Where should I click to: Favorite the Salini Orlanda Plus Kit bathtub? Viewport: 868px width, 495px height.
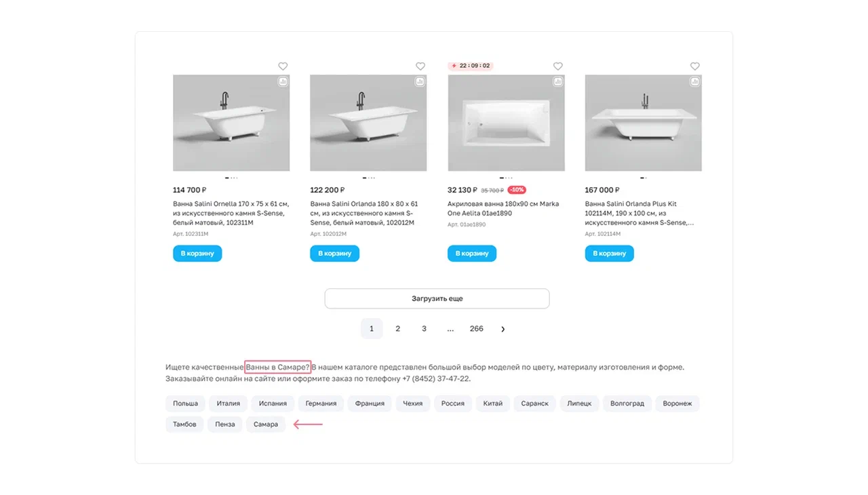tap(695, 66)
